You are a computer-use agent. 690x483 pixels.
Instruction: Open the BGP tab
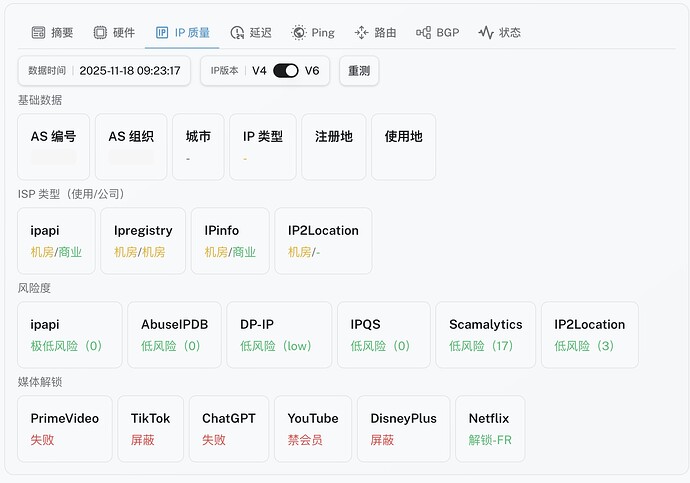pyautogui.click(x=447, y=33)
